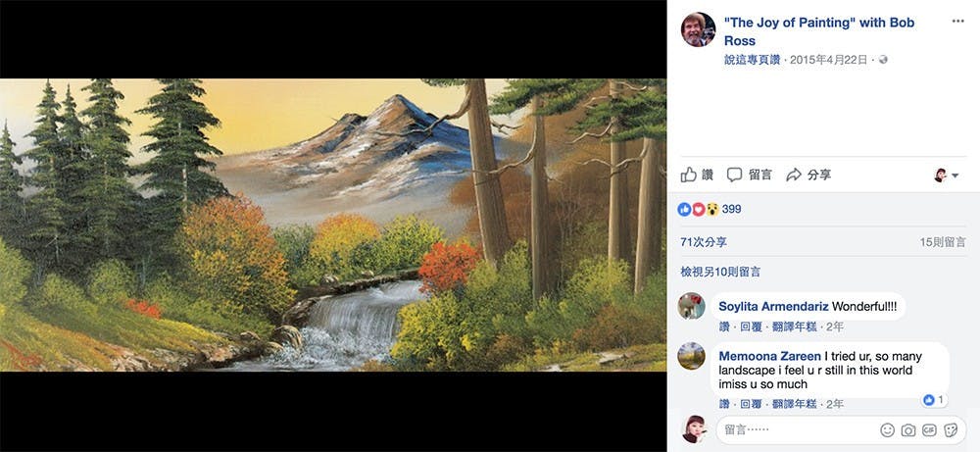Click the Bob Ross landscape painting image

pos(333,226)
